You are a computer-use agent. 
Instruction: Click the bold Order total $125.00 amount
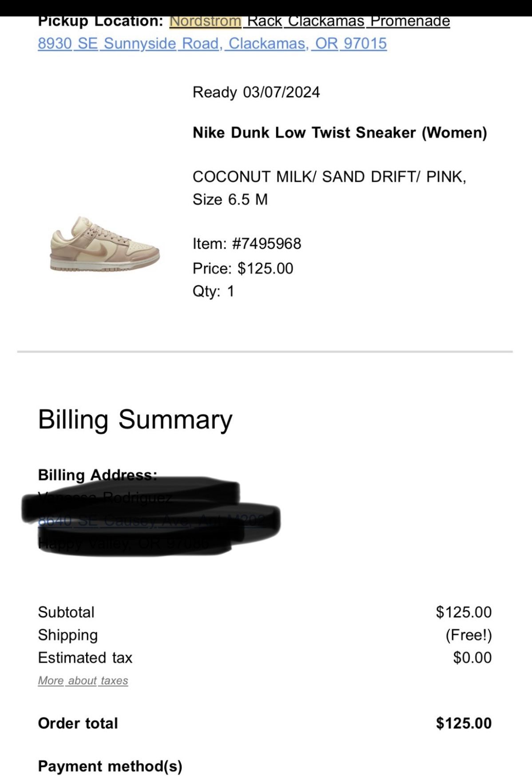coord(464,723)
